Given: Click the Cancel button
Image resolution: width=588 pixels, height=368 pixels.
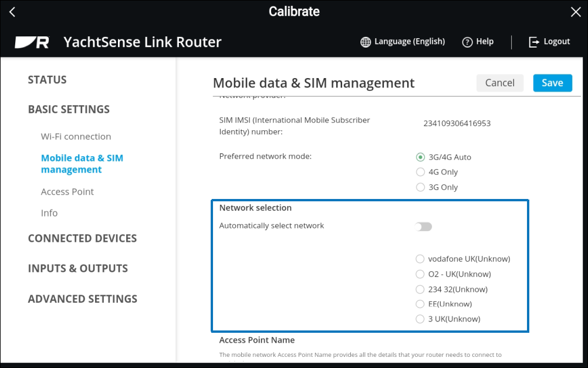Looking at the screenshot, I should 500,83.
